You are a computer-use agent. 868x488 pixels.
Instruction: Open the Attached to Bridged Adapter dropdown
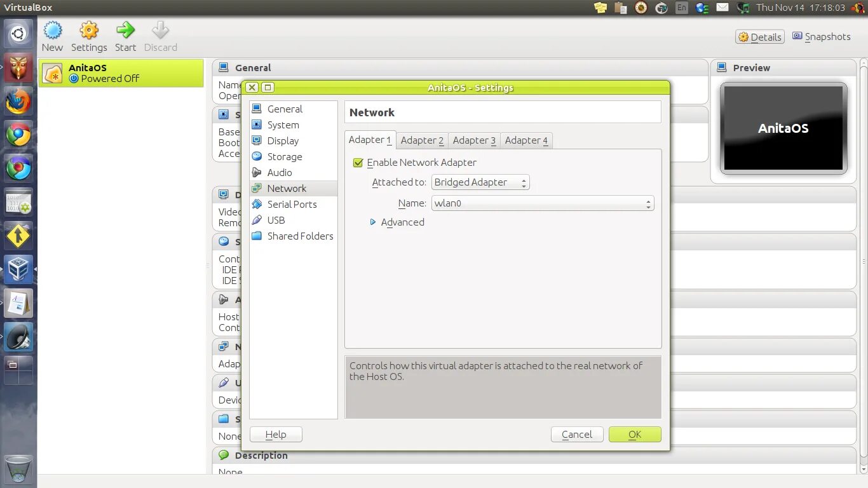pyautogui.click(x=480, y=182)
